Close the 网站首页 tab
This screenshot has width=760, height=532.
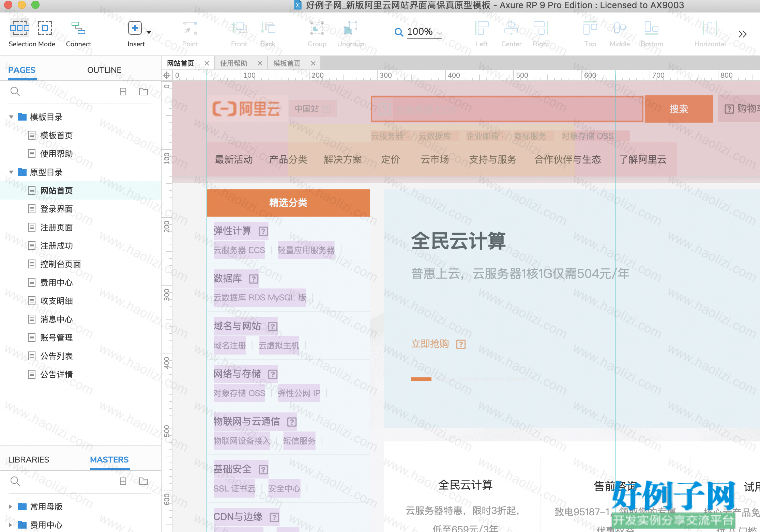(x=207, y=63)
